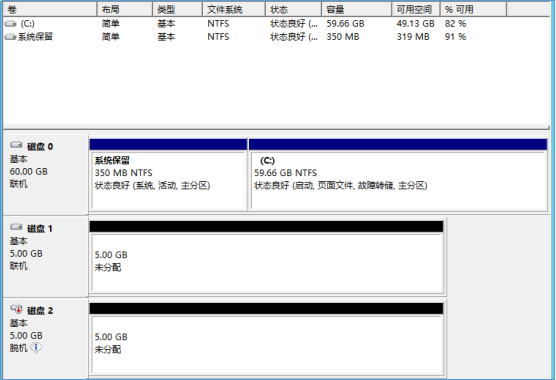Click the 82 % free value

[456, 24]
